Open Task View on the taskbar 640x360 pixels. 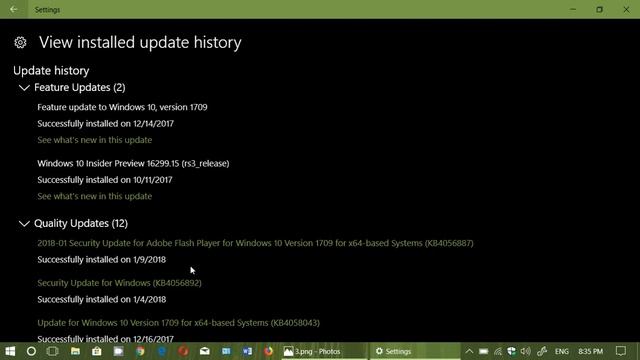click(x=53, y=351)
